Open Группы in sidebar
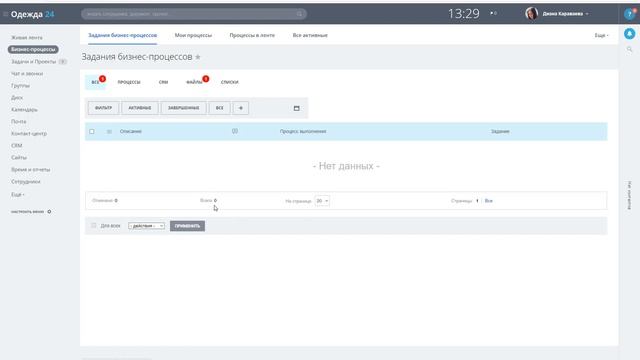Screen dimensions: 640x360 pyautogui.click(x=20, y=86)
